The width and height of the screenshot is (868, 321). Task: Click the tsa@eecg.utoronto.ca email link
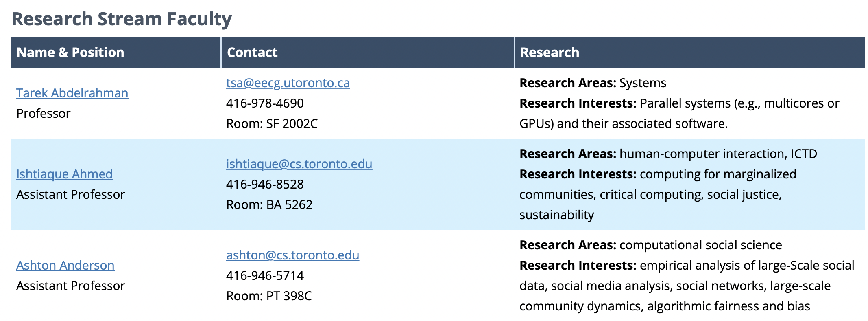[288, 83]
